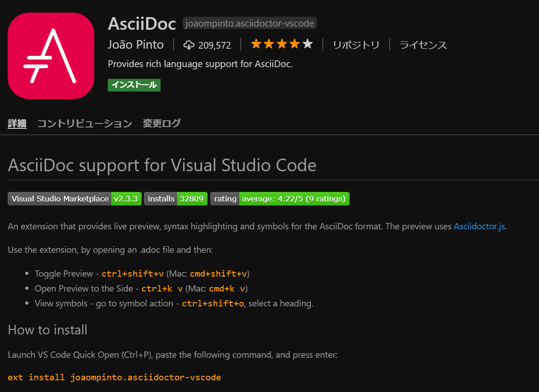Click heading 'AsciiDoc support for Visual Studio Code'
Screen dimensions: 539x392
click(x=162, y=165)
